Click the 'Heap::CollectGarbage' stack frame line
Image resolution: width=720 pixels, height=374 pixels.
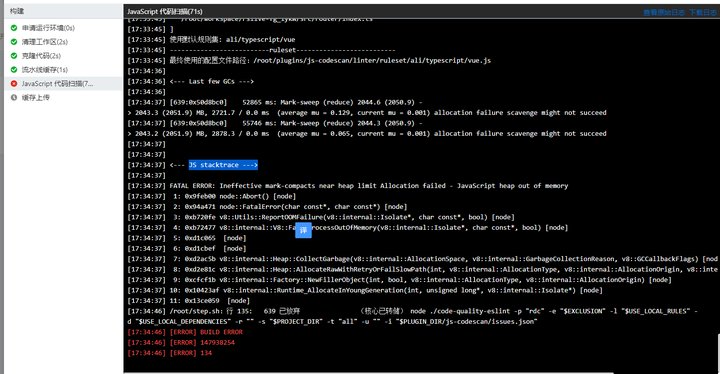[422, 259]
